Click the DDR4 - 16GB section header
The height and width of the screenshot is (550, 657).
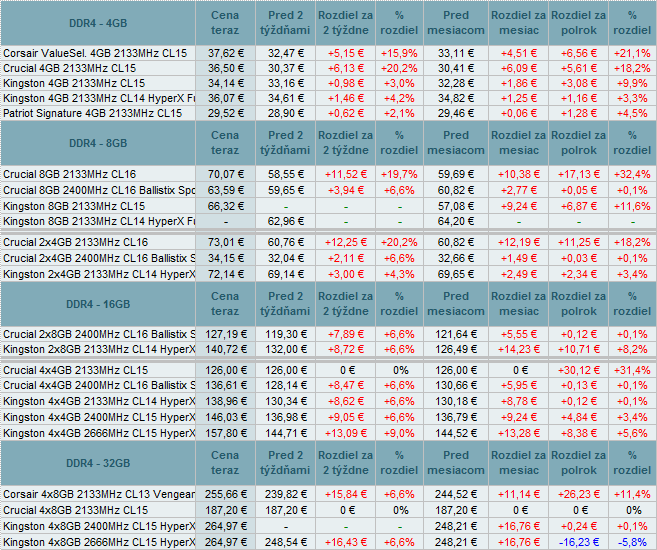(98, 304)
